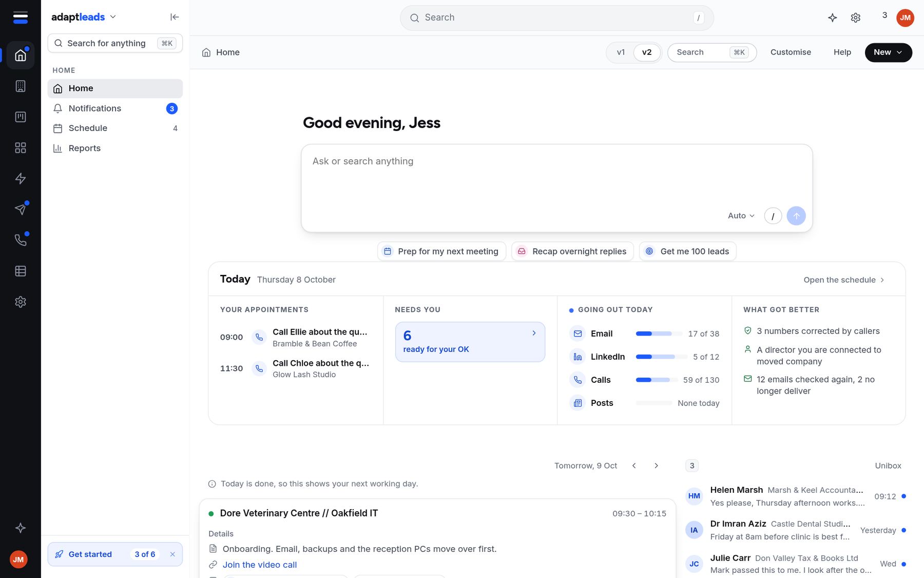This screenshot has width=924, height=578.
Task: Dismiss the Get started checklist
Action: (172, 554)
